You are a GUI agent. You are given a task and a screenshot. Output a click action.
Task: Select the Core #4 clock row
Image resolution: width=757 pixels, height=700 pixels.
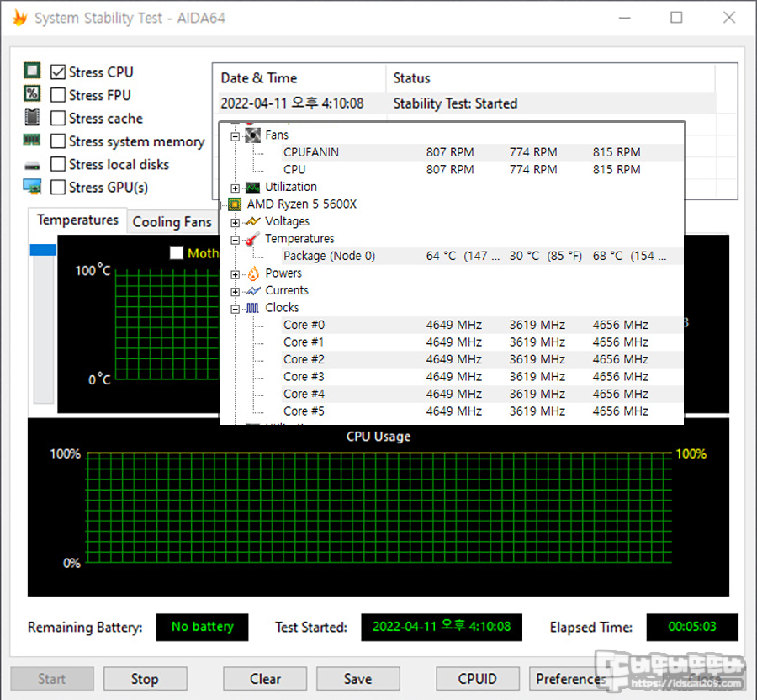coord(482,394)
